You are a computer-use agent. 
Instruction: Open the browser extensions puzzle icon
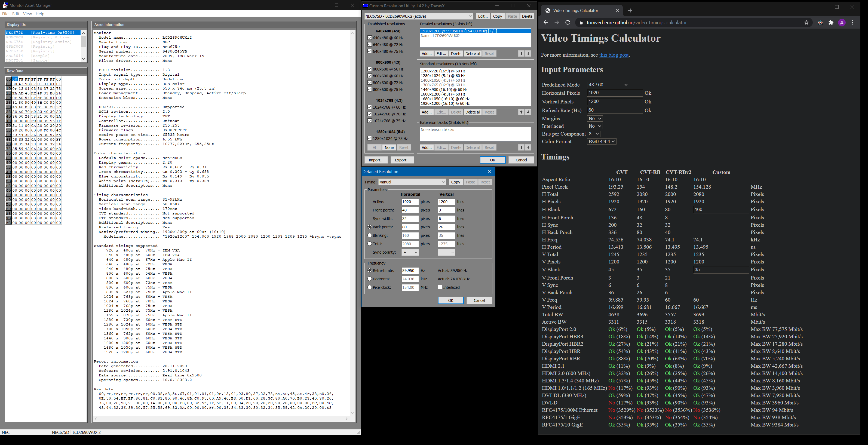pos(831,23)
